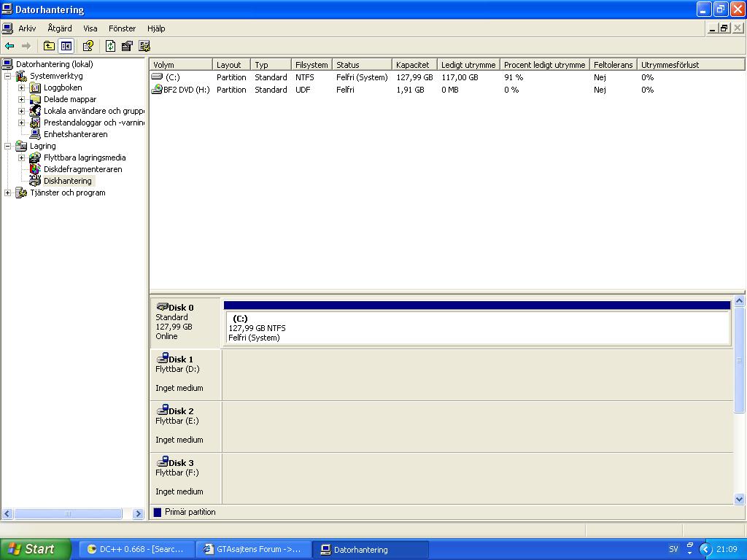The height and width of the screenshot is (560, 747).
Task: Click the disk pane scroll down arrow
Action: point(740,499)
